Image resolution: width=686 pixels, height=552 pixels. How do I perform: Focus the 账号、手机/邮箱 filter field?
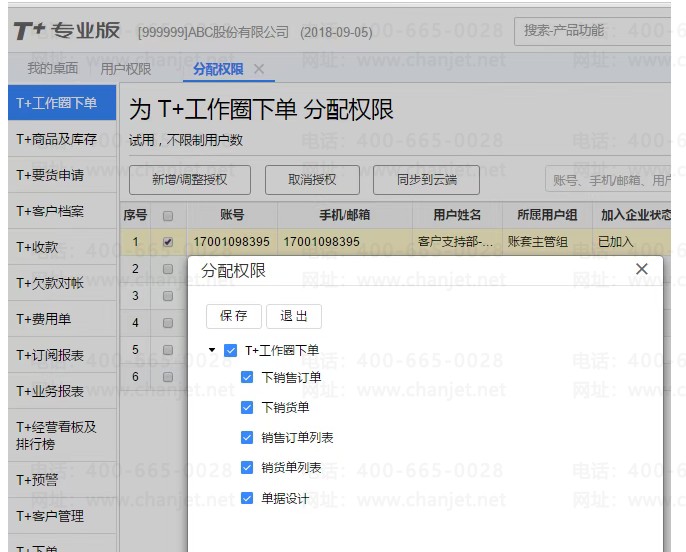point(608,180)
